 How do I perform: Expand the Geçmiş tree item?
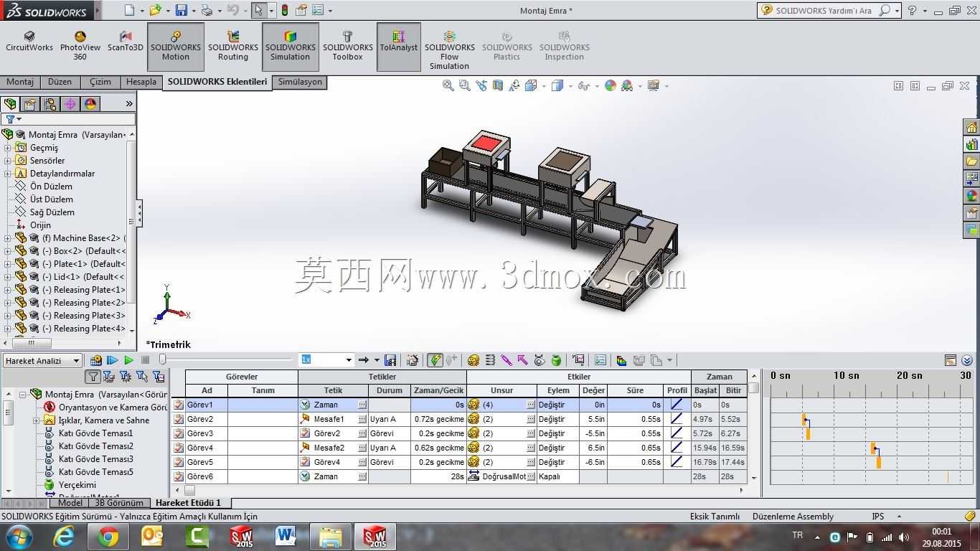pyautogui.click(x=8, y=148)
